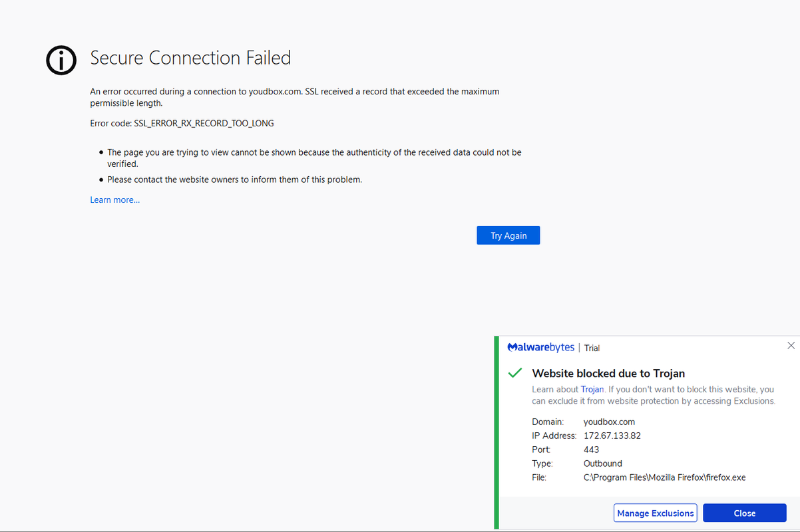Click the Secure Connection Failed heading

pyautogui.click(x=190, y=58)
